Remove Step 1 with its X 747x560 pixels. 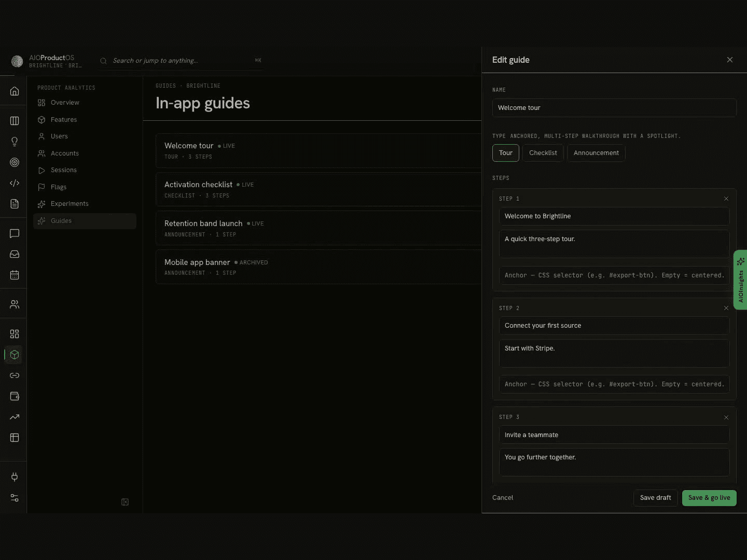point(726,199)
